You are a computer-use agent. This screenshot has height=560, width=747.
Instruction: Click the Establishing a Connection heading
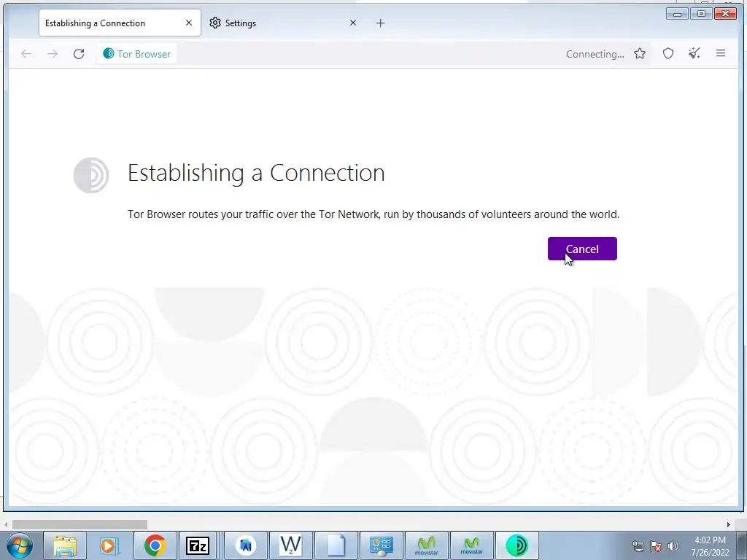(x=256, y=173)
